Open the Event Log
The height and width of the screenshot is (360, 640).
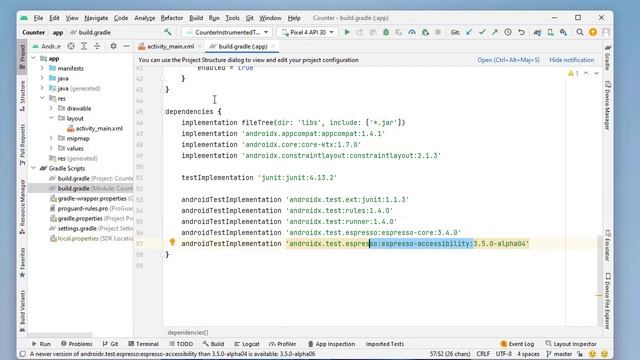(517, 344)
